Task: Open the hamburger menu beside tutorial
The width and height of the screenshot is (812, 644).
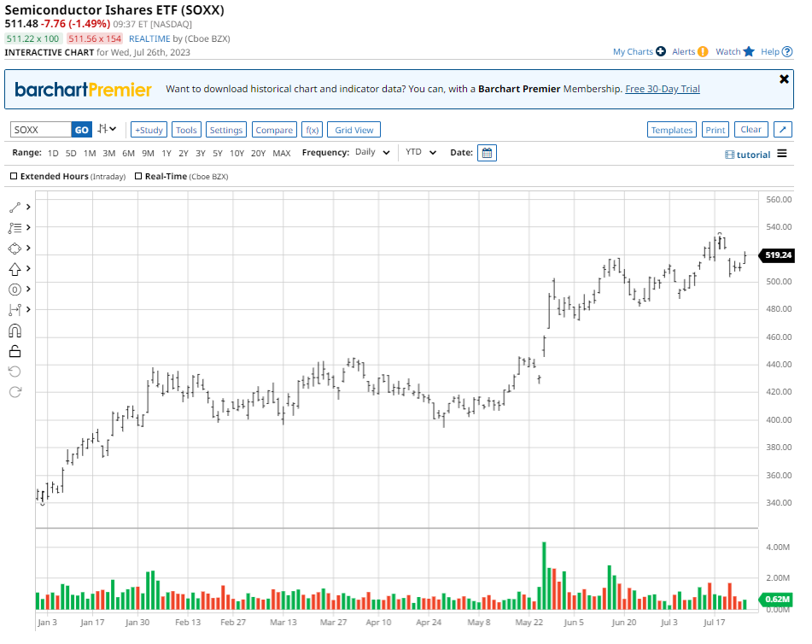Action: coord(780,155)
